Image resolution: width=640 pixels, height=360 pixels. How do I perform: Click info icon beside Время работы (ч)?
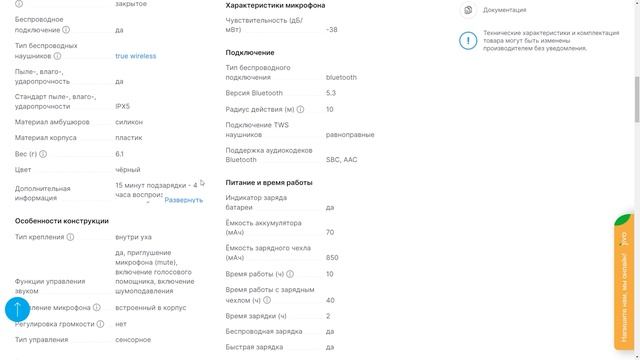point(290,274)
